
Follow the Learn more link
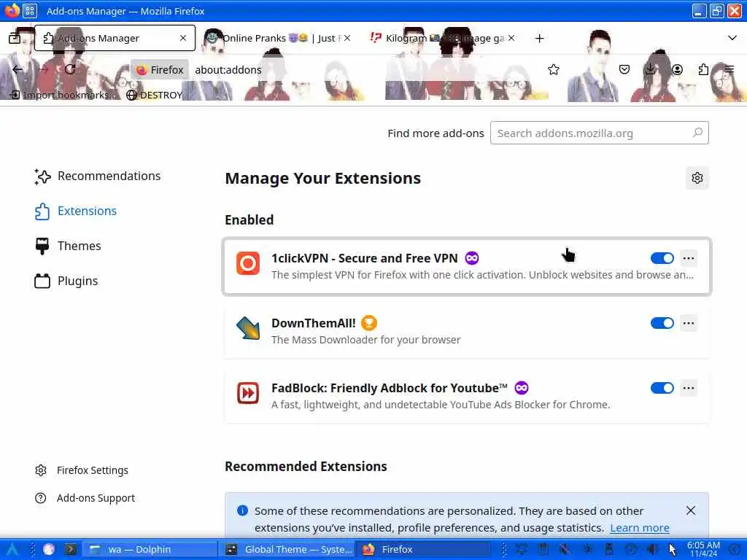[639, 528]
